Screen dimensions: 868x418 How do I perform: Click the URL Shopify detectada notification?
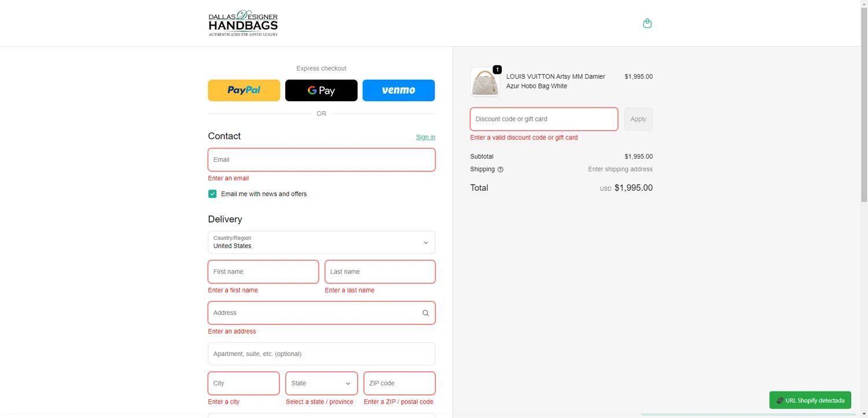pos(810,400)
